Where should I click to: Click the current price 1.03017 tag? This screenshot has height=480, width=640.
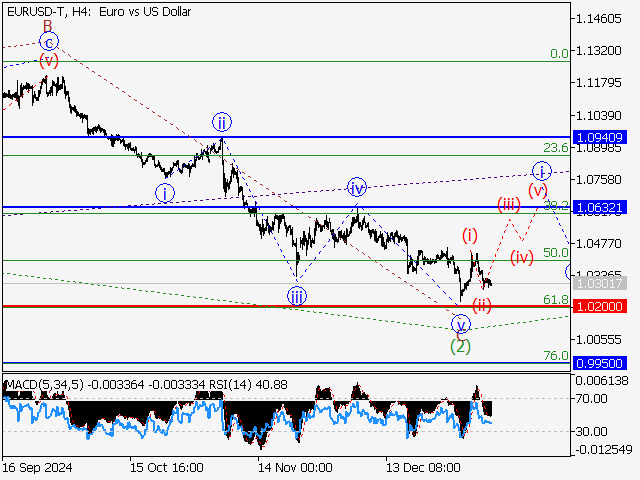click(x=600, y=284)
